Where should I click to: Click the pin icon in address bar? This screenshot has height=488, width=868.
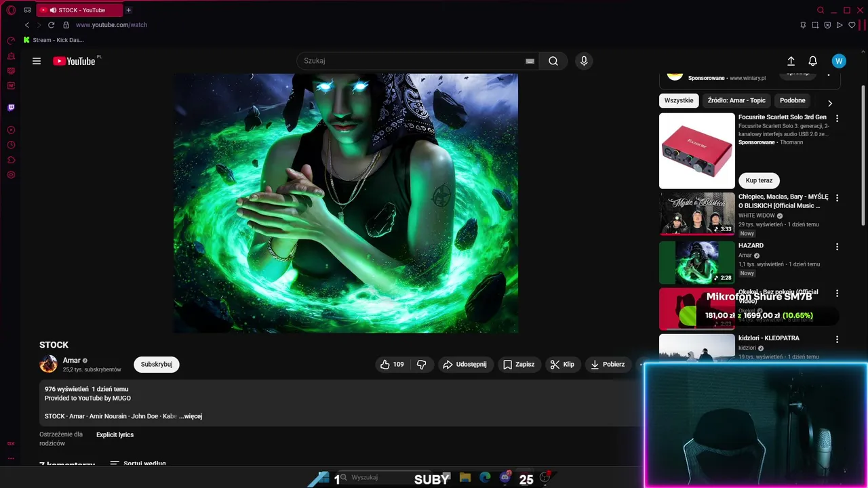pos(803,25)
